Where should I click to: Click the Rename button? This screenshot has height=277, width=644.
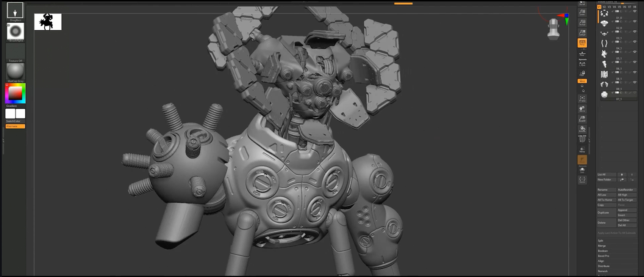(x=607, y=190)
